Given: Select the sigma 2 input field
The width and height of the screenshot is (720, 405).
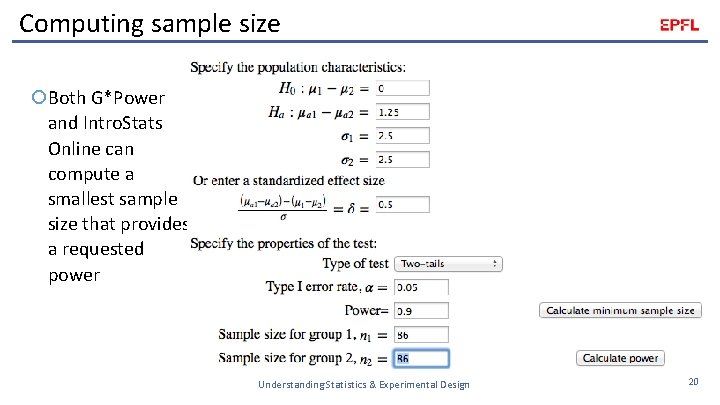Looking at the screenshot, I should [x=402, y=159].
